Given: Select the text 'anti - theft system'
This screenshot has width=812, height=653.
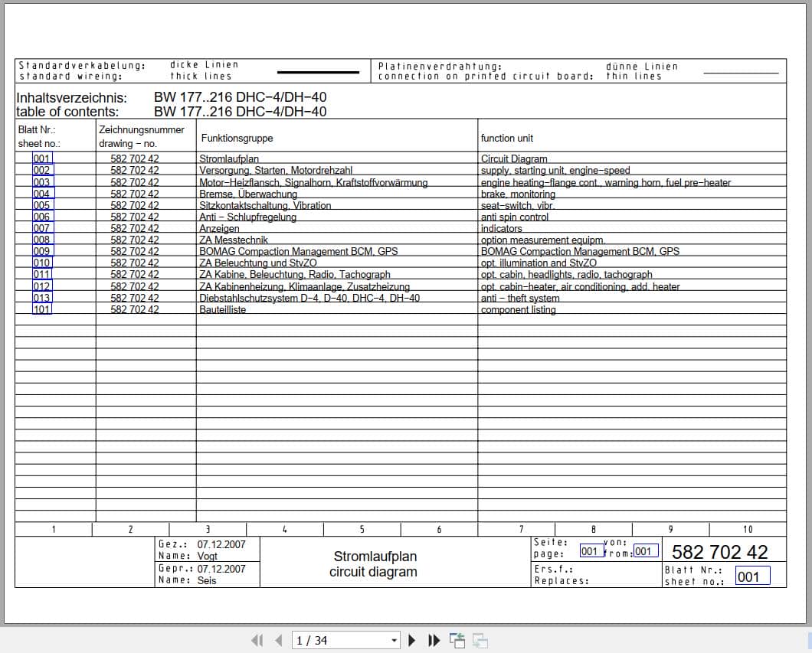Looking at the screenshot, I should (520, 298).
